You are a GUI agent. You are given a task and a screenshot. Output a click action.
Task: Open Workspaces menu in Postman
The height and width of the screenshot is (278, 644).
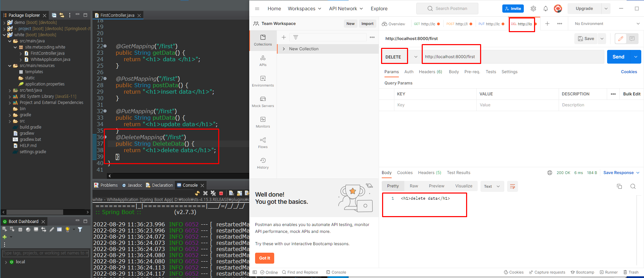click(x=304, y=9)
